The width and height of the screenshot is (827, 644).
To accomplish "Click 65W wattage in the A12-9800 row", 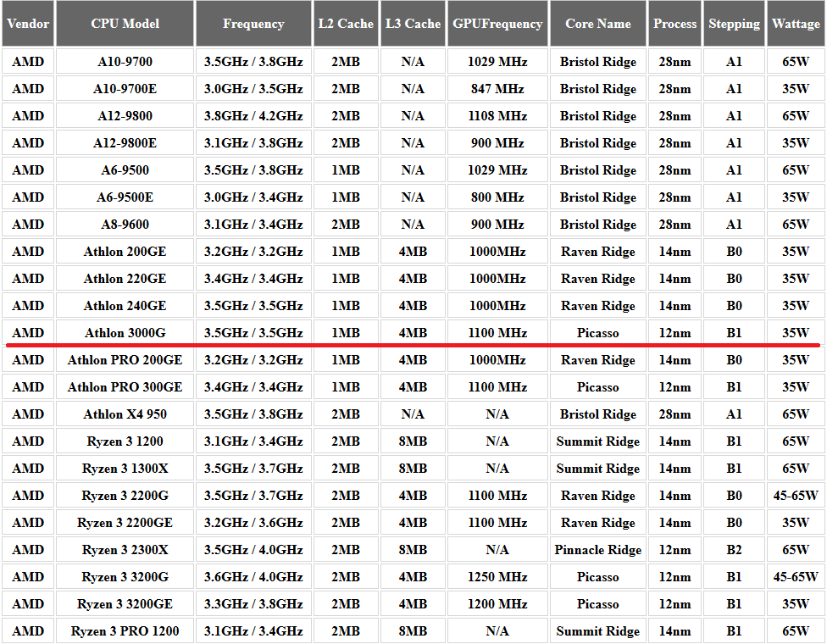I will pyautogui.click(x=796, y=116).
